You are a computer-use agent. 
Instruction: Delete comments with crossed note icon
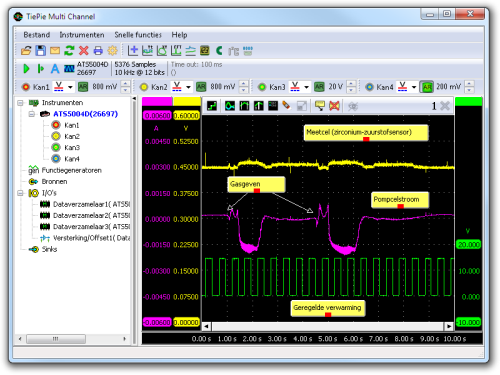pyautogui.click(x=334, y=106)
